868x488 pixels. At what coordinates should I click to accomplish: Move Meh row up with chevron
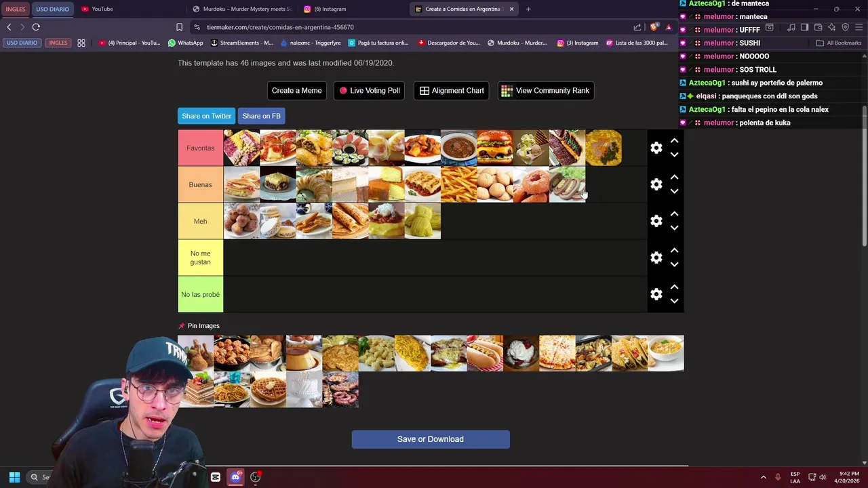[674, 214]
